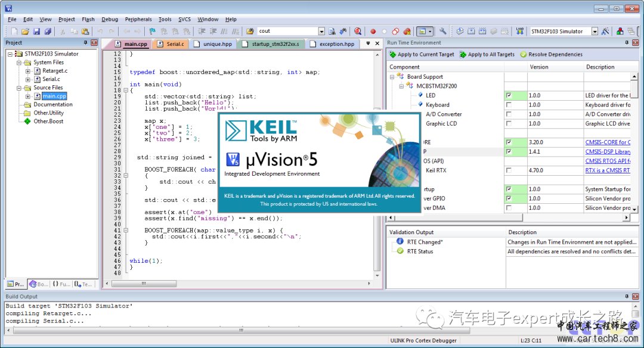Viewport: 644px width, 348px height.
Task: Paste from clipboard using the toolbar icon
Action: 85,31
